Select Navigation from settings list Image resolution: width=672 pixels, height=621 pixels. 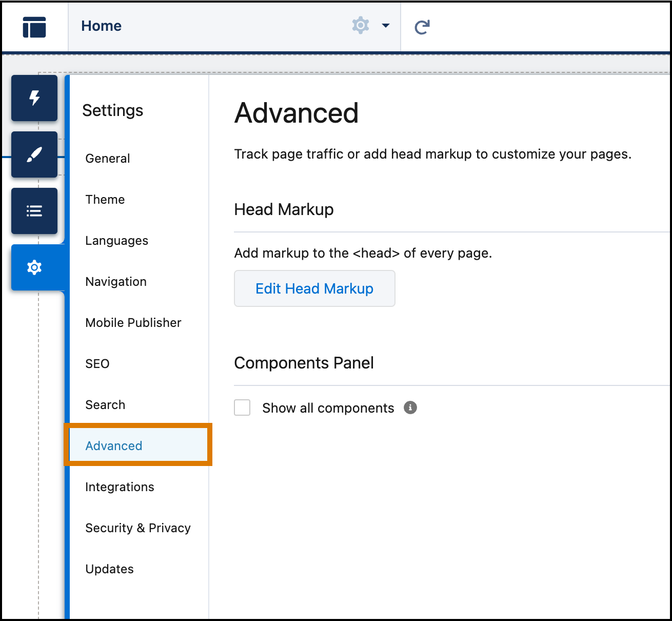click(x=115, y=281)
